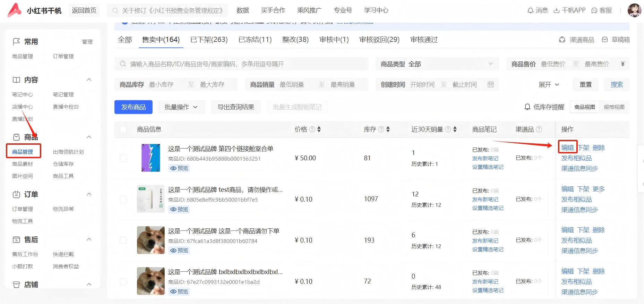This screenshot has height=304, width=644.
Task: Open user avatar profile menu
Action: pos(634,10)
